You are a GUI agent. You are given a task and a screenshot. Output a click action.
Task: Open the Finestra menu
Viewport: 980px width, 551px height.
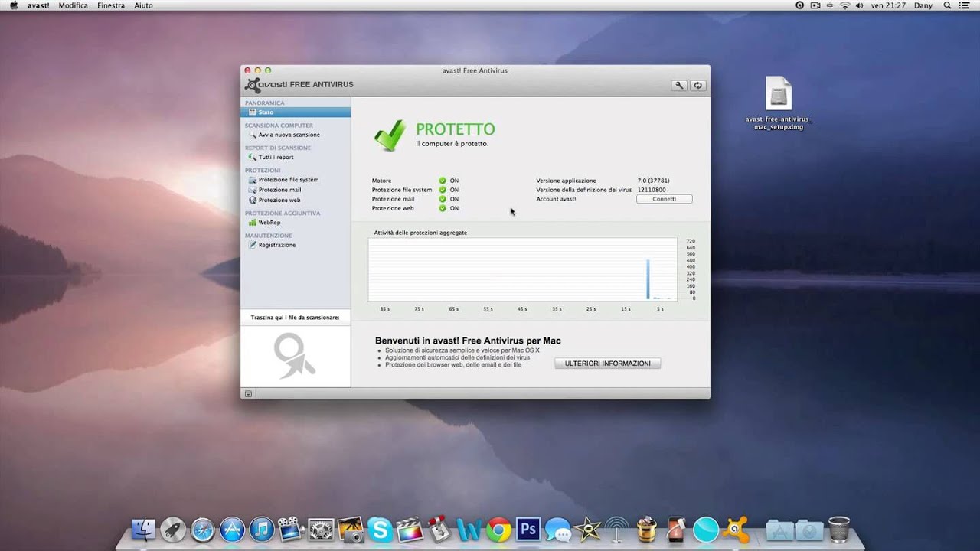[x=111, y=5]
